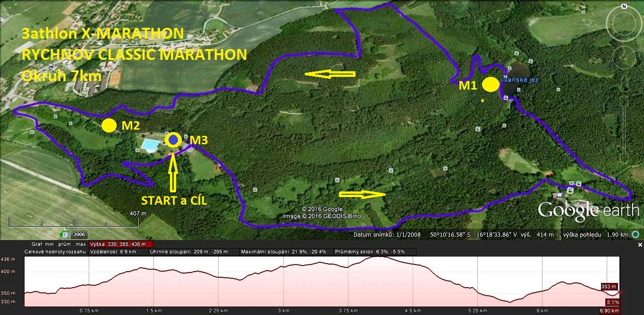This screenshot has height=315, width=644.
Task: Click the historical imagery clock icon
Action: click(63, 234)
